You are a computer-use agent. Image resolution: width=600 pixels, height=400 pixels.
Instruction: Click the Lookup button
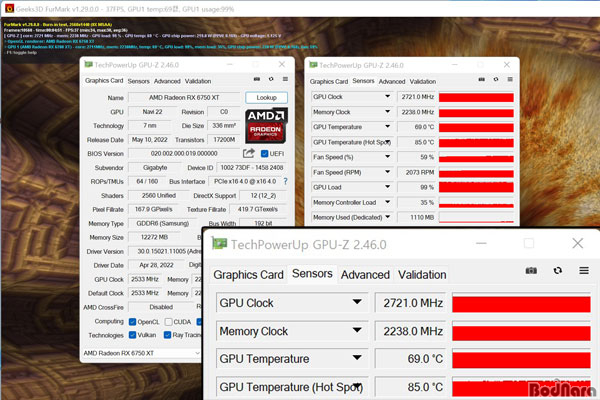point(266,98)
